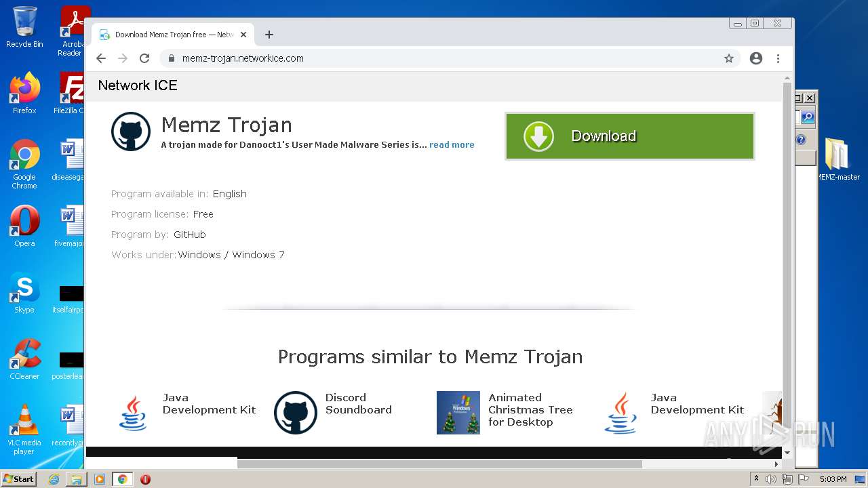Image resolution: width=868 pixels, height=488 pixels.
Task: Select the Download Memz Trojan free tab
Action: pyautogui.click(x=173, y=35)
